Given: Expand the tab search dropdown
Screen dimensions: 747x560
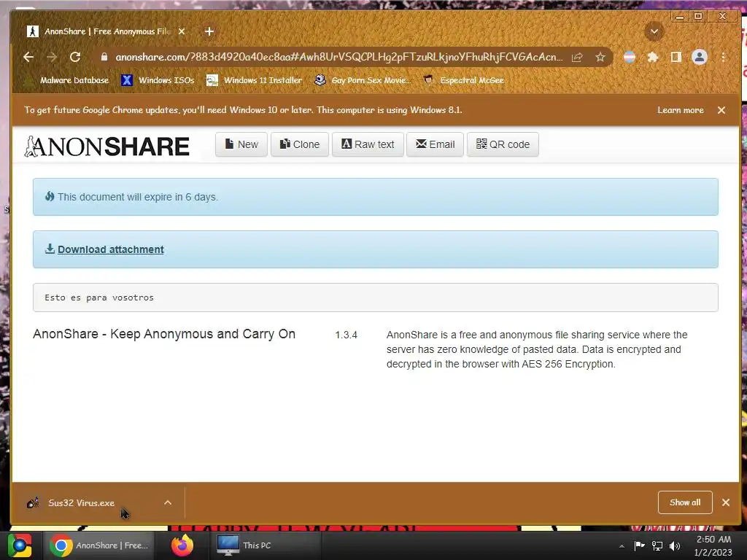Looking at the screenshot, I should [x=654, y=31].
